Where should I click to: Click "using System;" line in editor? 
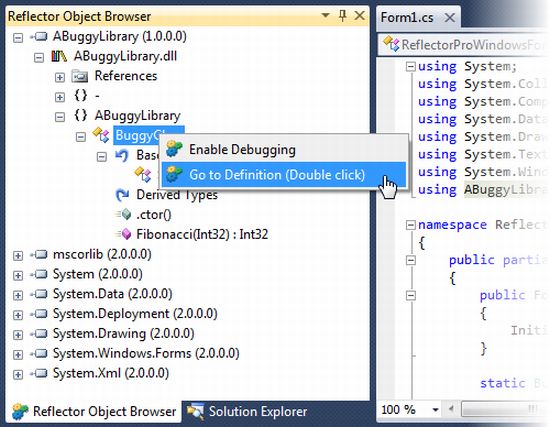click(468, 66)
